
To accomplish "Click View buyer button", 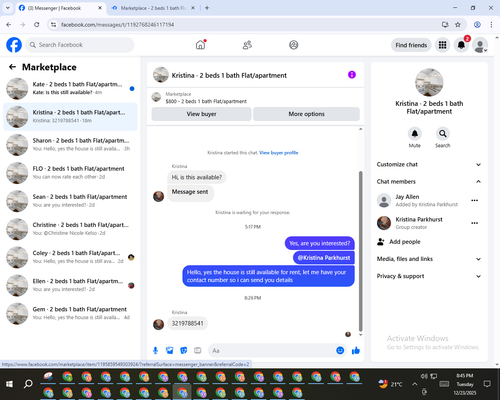I will 201,114.
